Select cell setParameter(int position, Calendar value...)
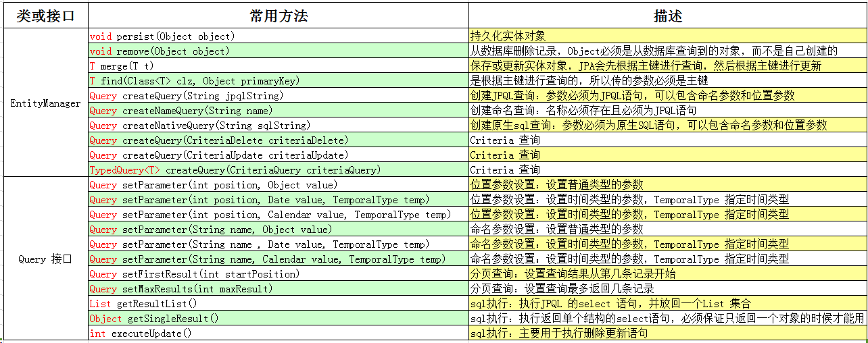This screenshot has width=868, height=343. [279, 214]
